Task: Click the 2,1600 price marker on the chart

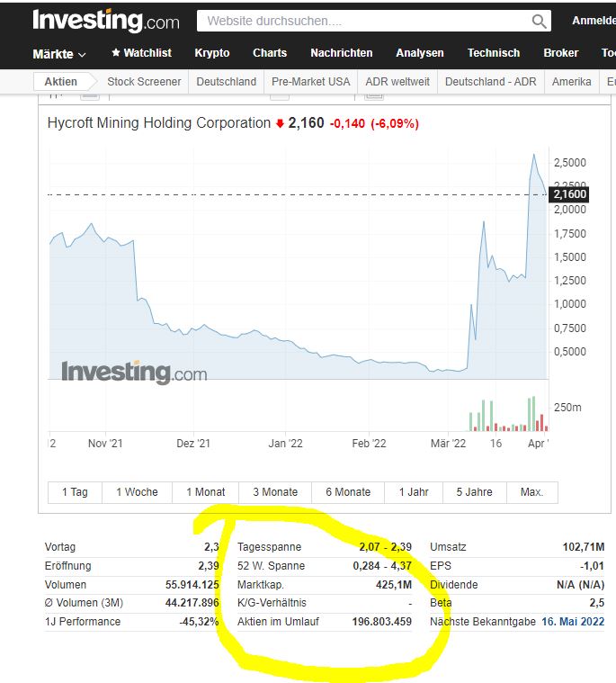Action: tap(569, 194)
